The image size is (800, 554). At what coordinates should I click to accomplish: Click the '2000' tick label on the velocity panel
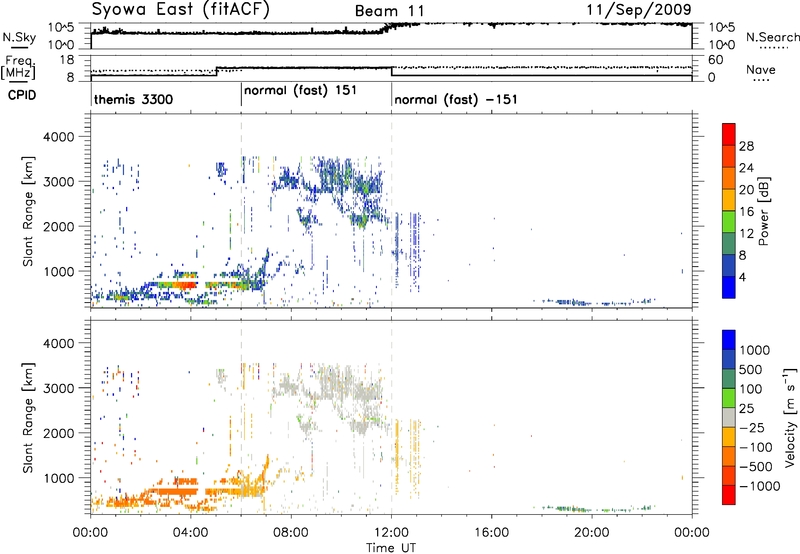click(58, 433)
